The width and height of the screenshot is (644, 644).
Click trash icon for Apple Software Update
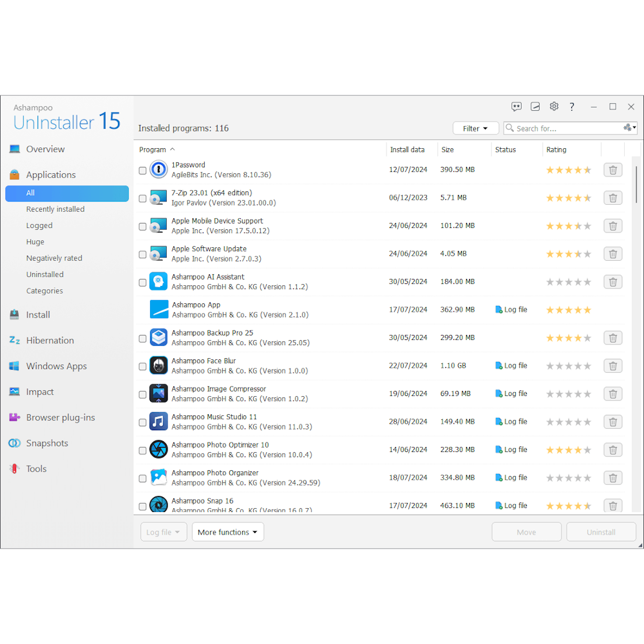point(613,254)
